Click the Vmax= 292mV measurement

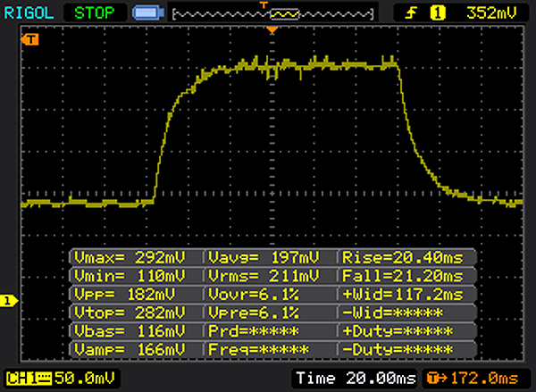130,257
